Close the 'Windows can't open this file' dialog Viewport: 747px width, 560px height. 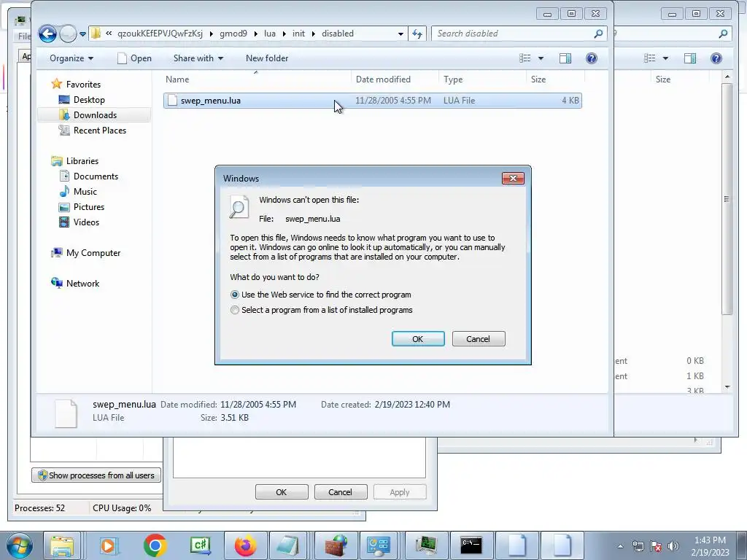click(513, 178)
